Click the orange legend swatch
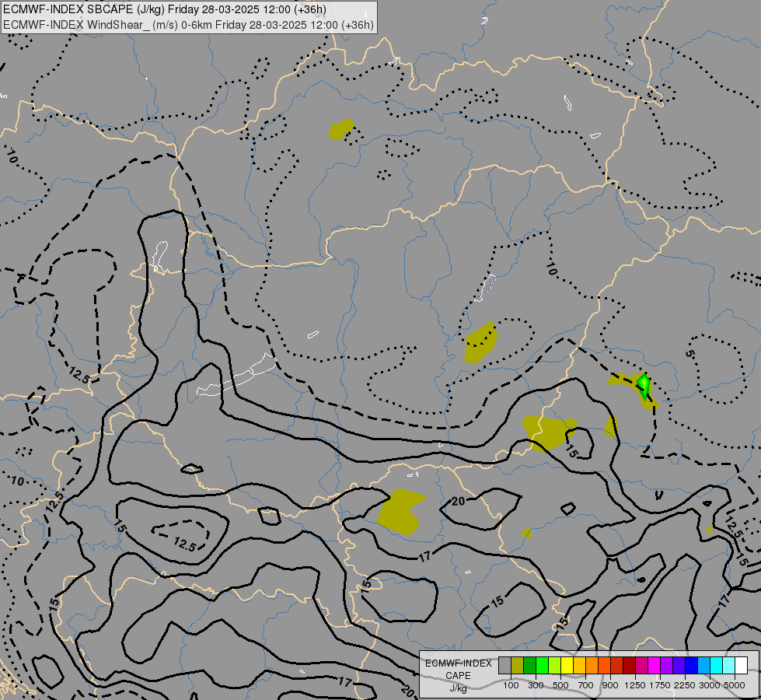This screenshot has width=761, height=700. tap(592, 666)
